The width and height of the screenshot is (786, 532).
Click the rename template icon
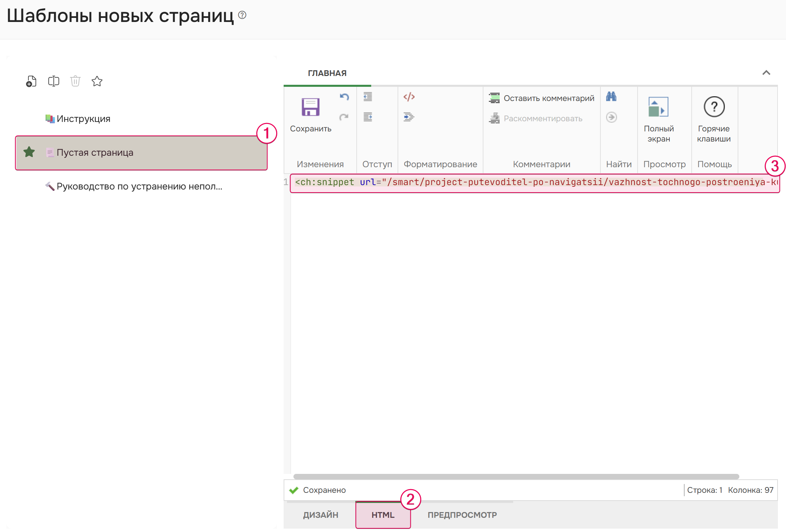(x=53, y=81)
